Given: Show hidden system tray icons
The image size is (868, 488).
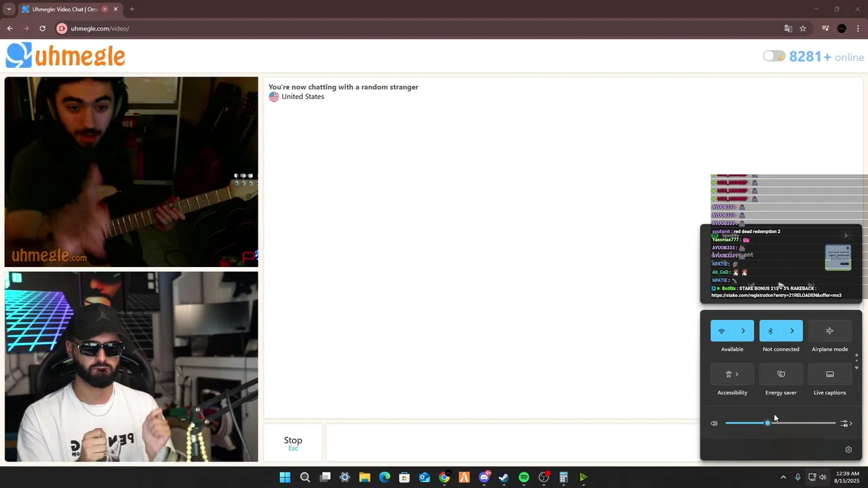Looking at the screenshot, I should click(783, 477).
